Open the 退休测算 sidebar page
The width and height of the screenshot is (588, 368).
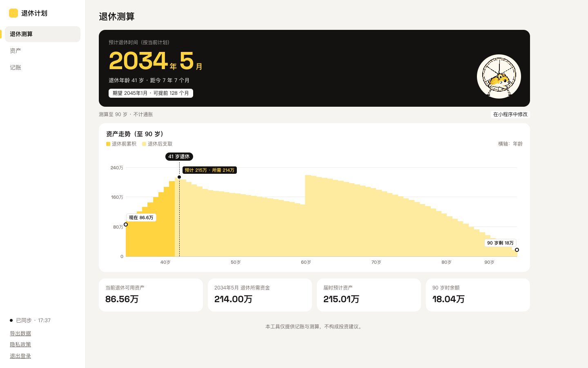coord(42,34)
